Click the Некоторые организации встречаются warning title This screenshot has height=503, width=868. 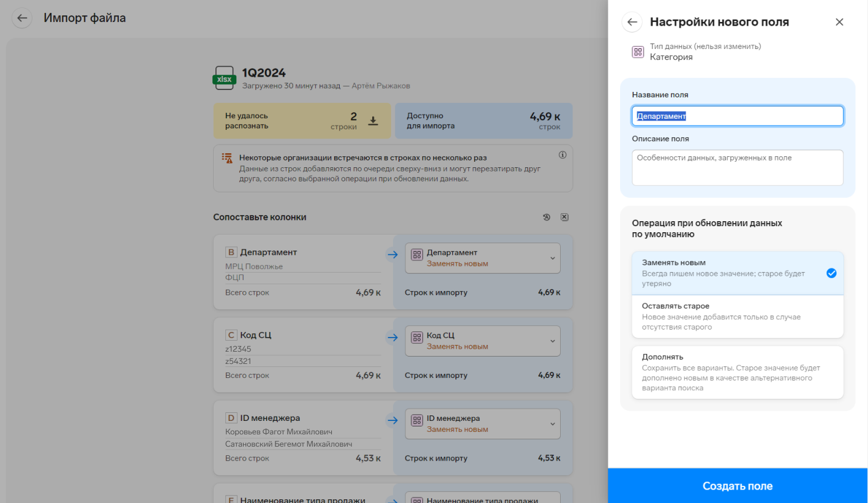click(363, 157)
